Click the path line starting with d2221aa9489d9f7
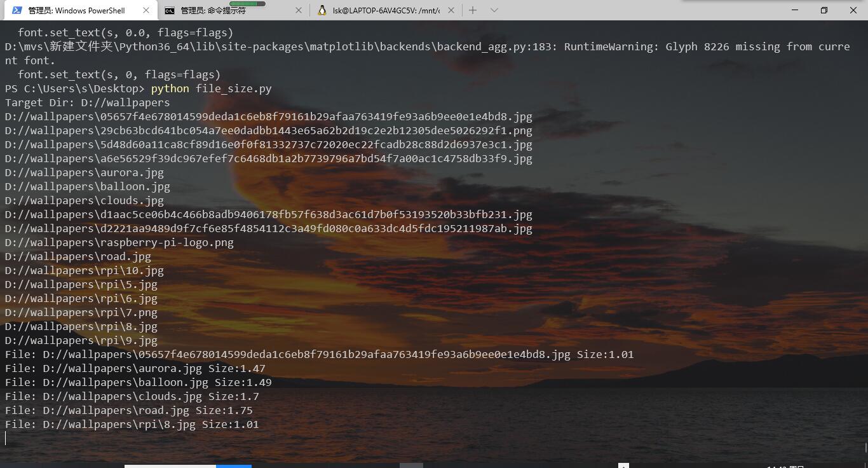868x468 pixels. pos(269,228)
